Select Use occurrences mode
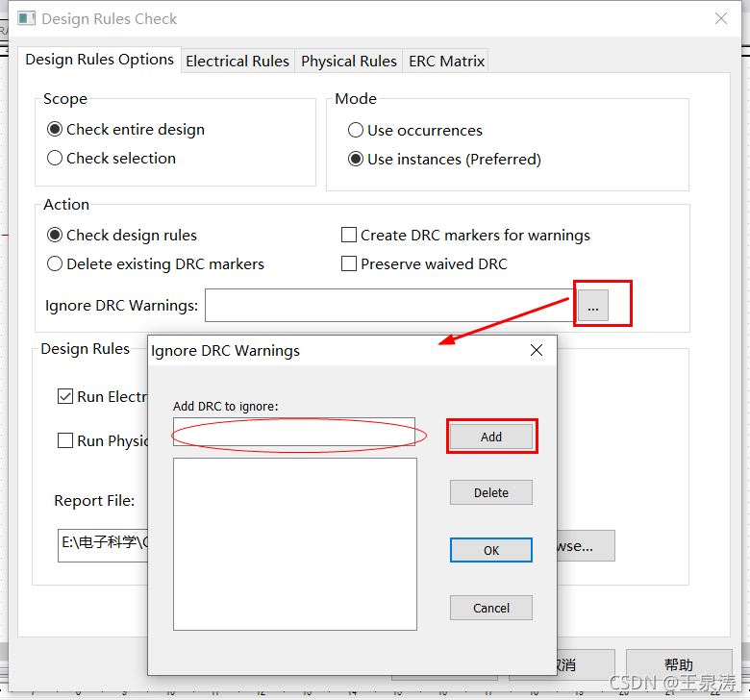750x700 pixels. (356, 130)
